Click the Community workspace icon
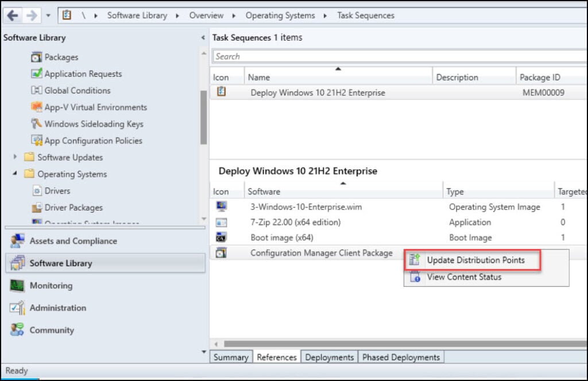588x381 pixels. click(17, 330)
